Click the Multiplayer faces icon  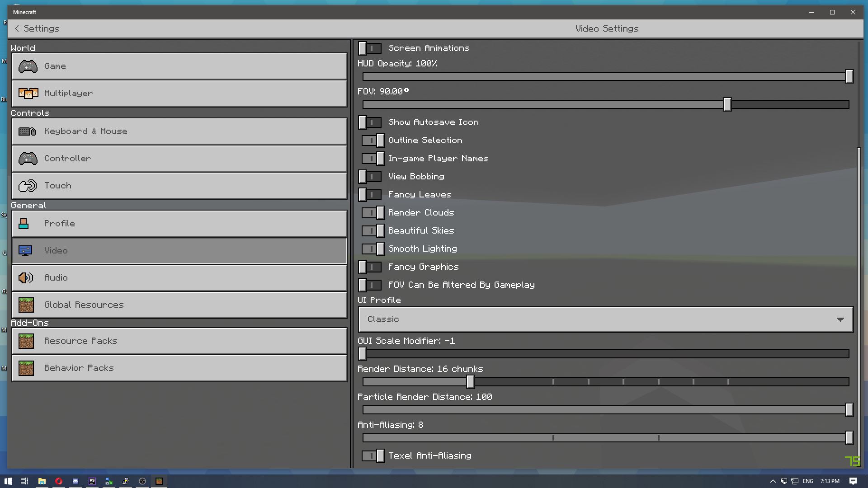[28, 94]
